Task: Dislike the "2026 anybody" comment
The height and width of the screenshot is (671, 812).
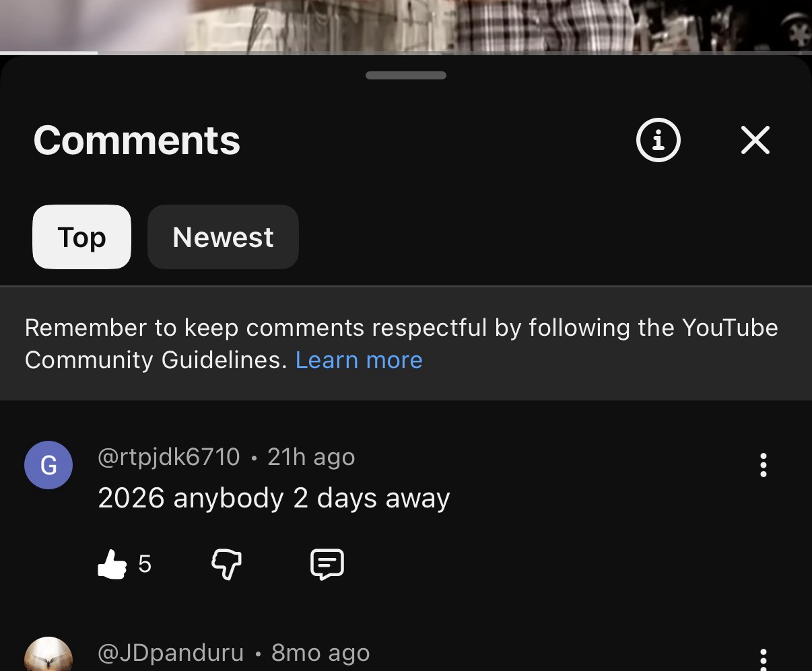Action: 226,564
